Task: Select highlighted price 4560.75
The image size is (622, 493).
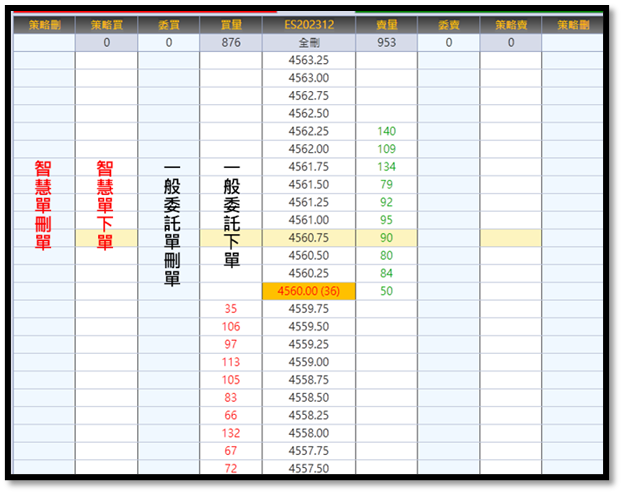Action: pos(309,238)
